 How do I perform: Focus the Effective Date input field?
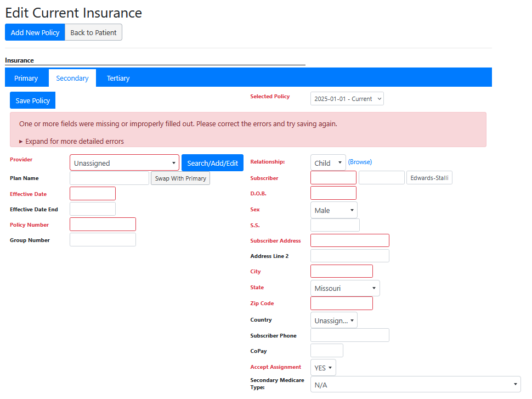pyautogui.click(x=93, y=193)
